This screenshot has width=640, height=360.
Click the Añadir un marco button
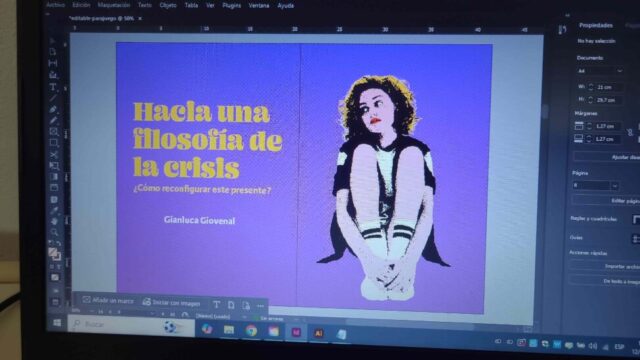pos(108,300)
